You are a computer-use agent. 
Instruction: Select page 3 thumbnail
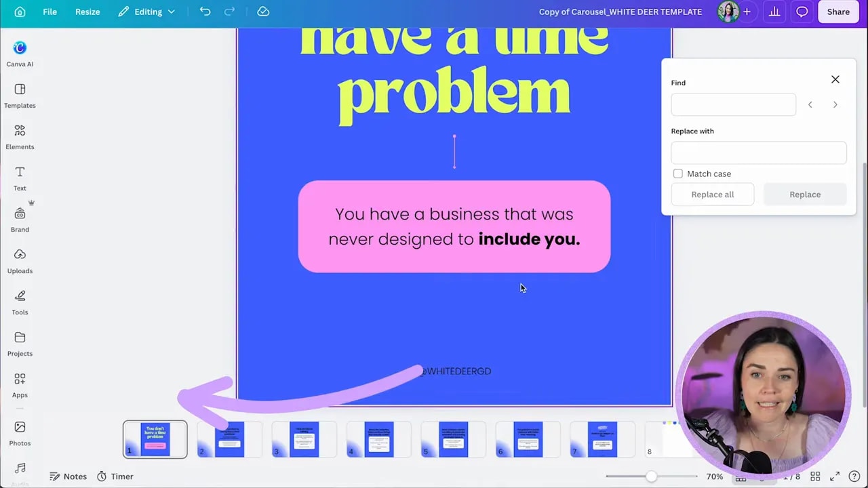pyautogui.click(x=304, y=439)
